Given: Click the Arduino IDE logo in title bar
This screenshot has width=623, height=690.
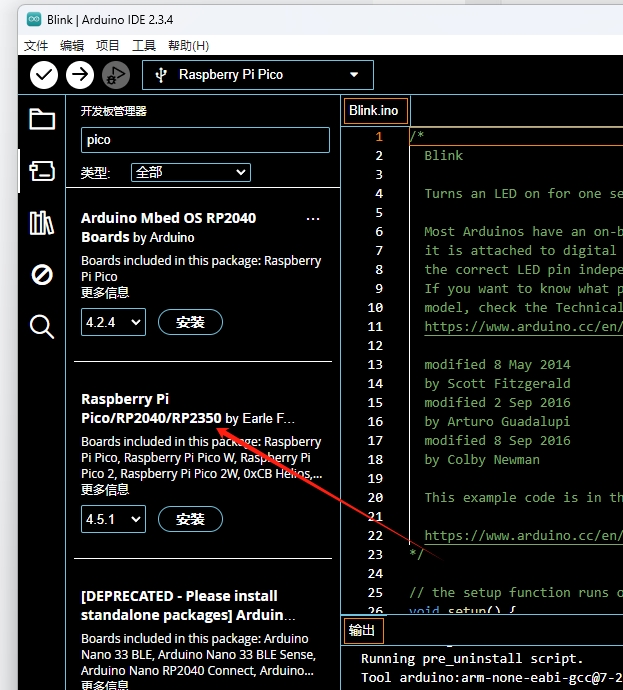Looking at the screenshot, I should (x=34, y=19).
